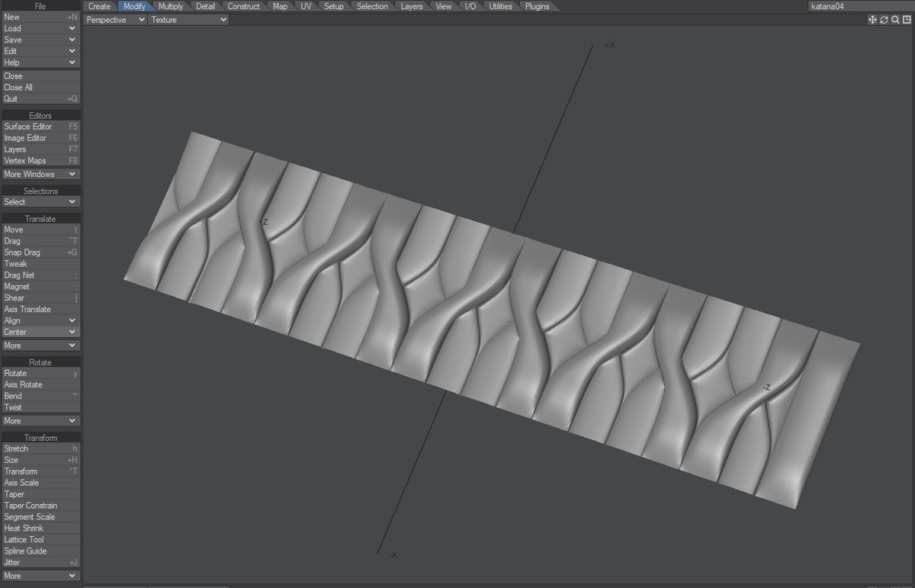This screenshot has height=588, width=915.
Task: Activate the Taper Constrain tool
Action: click(40, 506)
